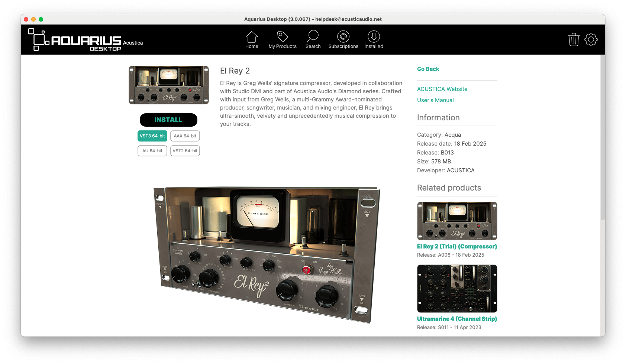Viewport: 626px width, 364px height.
Task: Open the Search magnifier icon
Action: [x=313, y=36]
